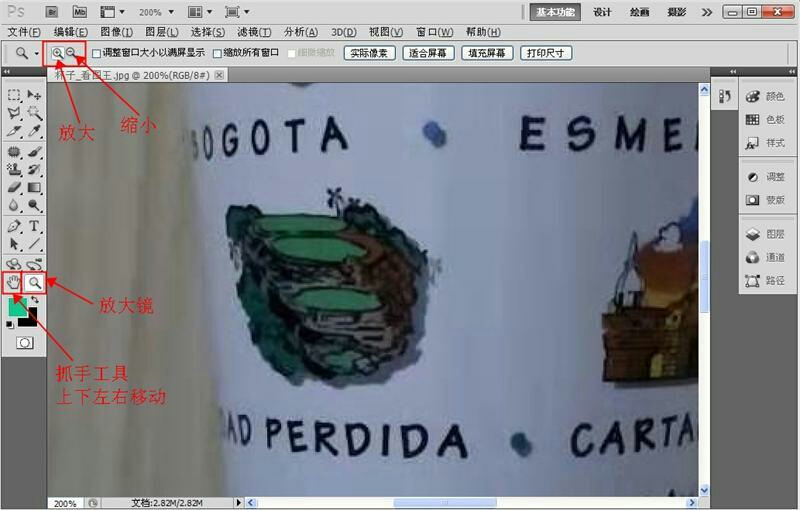The image size is (800, 510).
Task: Enable 调整窗口大小以满屏显示 checkbox
Action: click(96, 53)
